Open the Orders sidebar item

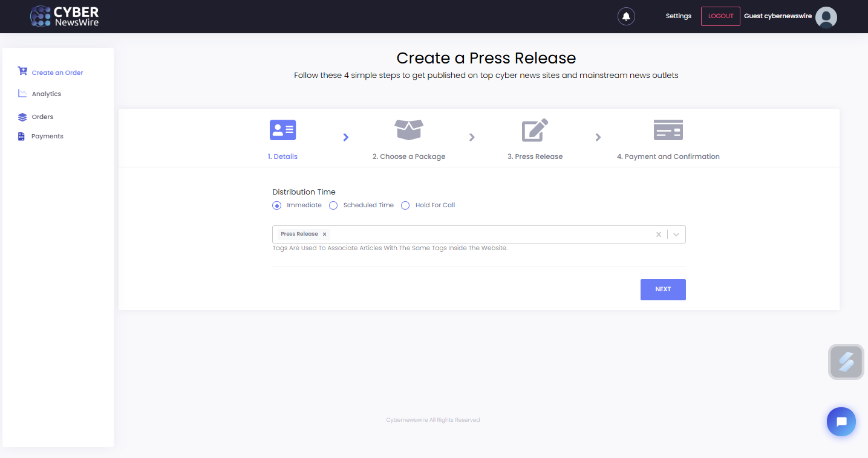(x=42, y=117)
